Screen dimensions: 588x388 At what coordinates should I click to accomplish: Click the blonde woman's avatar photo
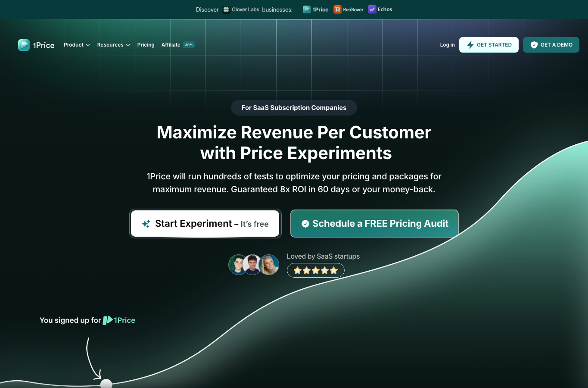[269, 265]
